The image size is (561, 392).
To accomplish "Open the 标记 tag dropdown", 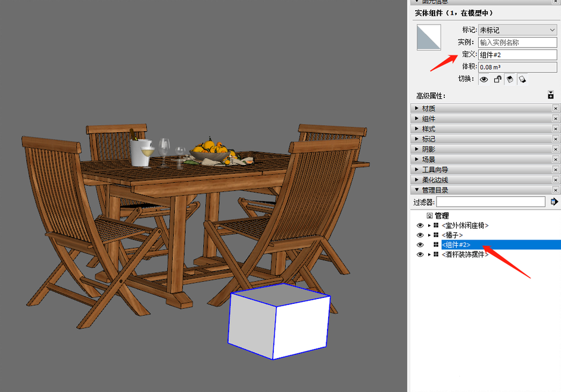I will (518, 30).
